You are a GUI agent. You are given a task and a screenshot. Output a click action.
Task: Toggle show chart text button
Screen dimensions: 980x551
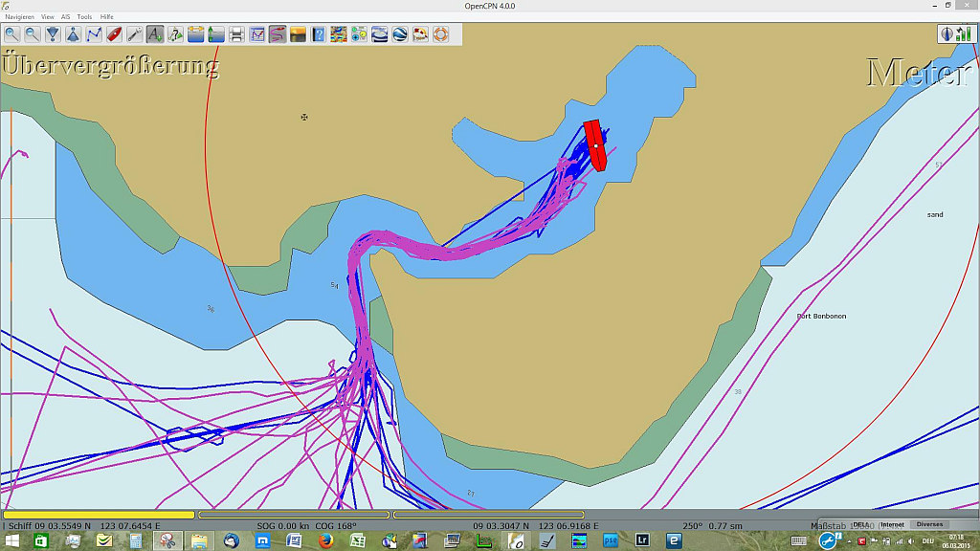(x=155, y=34)
